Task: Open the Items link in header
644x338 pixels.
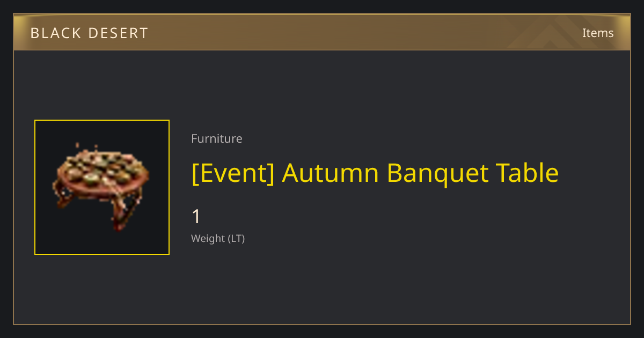Action: point(598,33)
